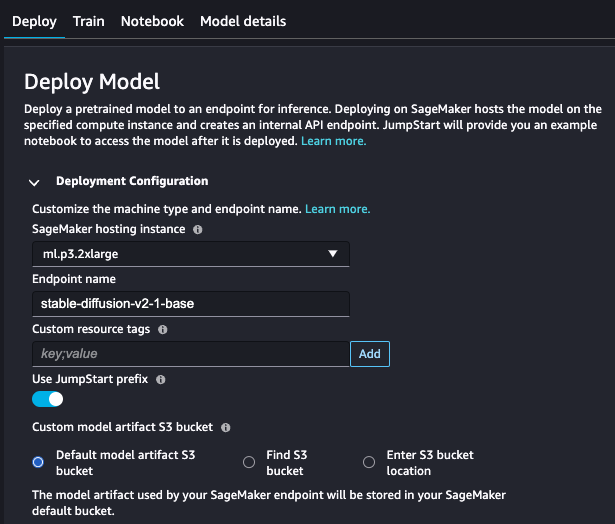The image size is (615, 524).
Task: Click the Deploy Model page heading
Action: [92, 82]
